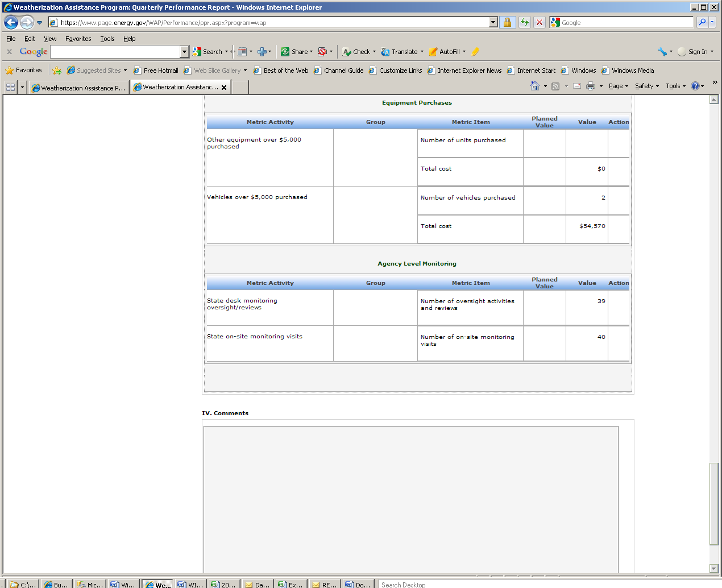
Task: Click the security lock icon in address bar
Action: 507,23
